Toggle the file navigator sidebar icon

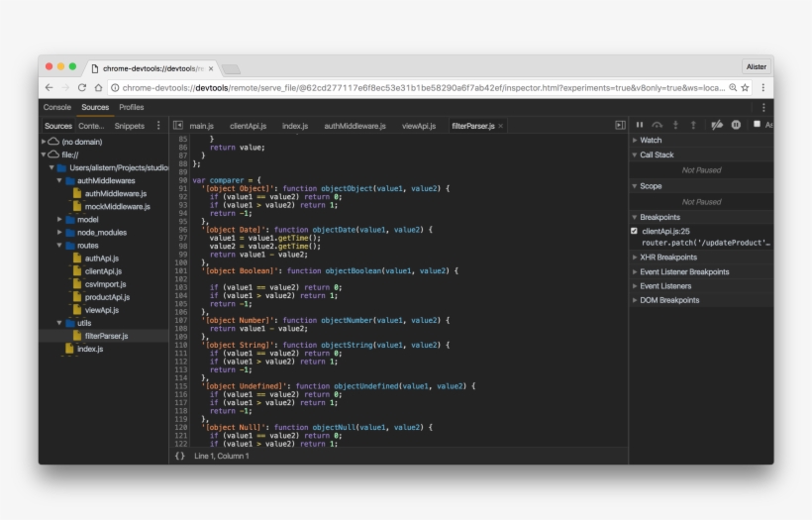click(178, 126)
